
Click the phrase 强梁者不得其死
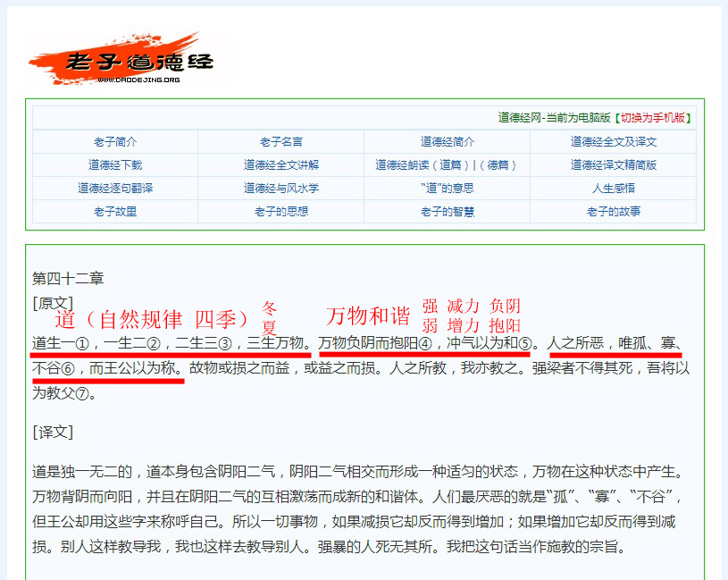[582, 368]
